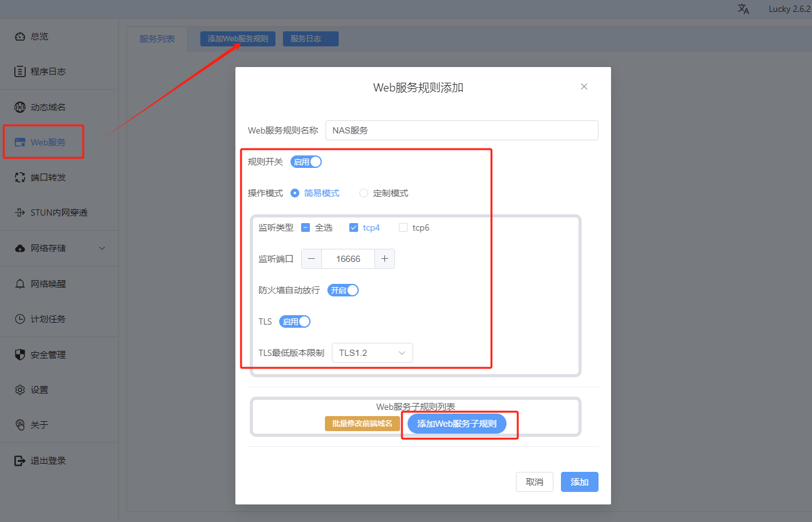
Task: Expand the 网络存储 submenu chevron
Action: (x=103, y=248)
